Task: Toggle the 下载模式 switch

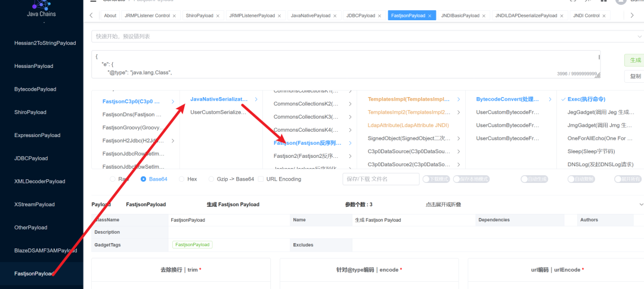Action: pyautogui.click(x=436, y=179)
